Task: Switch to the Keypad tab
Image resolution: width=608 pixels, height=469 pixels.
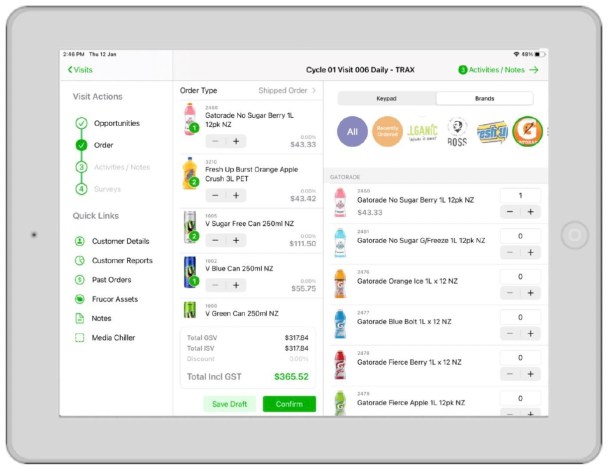Action: point(387,98)
